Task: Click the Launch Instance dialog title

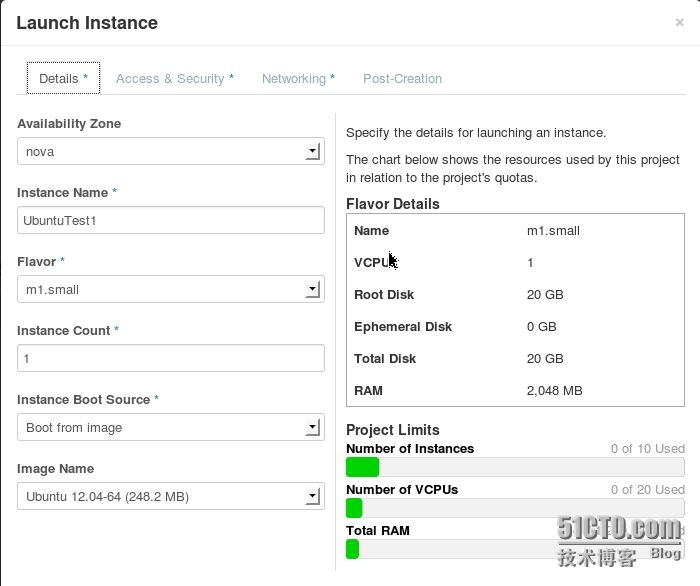Action: point(87,23)
